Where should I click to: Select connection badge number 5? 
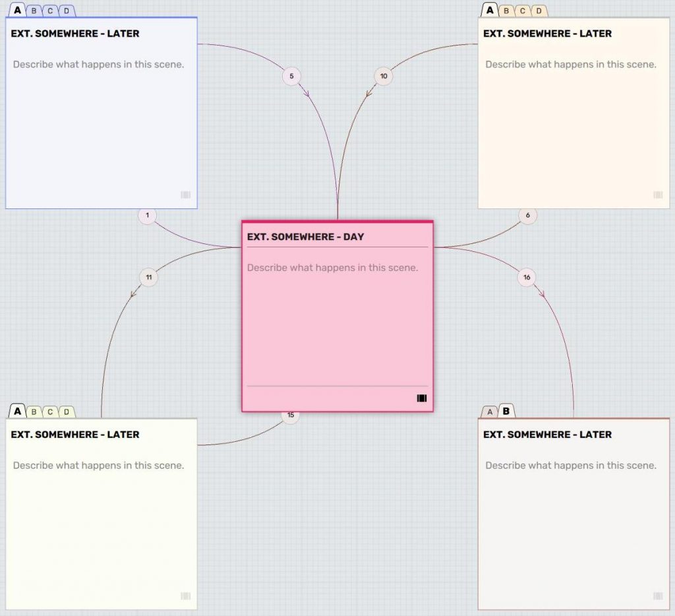point(291,77)
